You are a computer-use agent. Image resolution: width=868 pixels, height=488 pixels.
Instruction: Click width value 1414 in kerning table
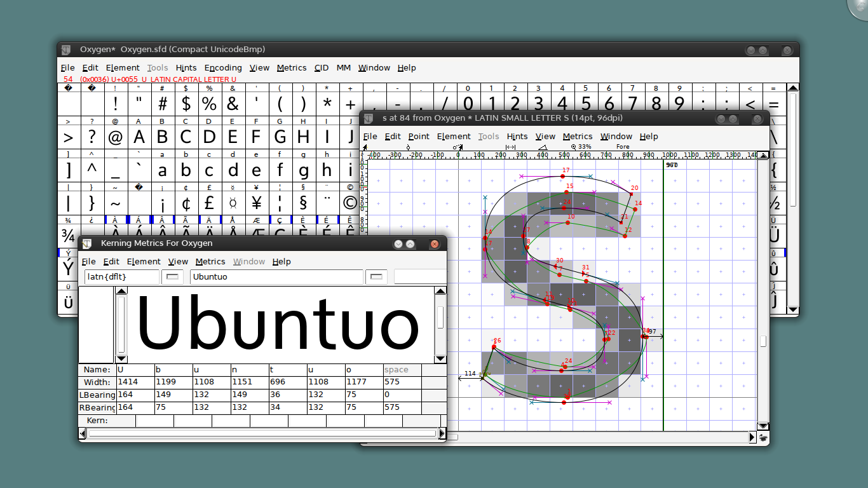coord(135,383)
